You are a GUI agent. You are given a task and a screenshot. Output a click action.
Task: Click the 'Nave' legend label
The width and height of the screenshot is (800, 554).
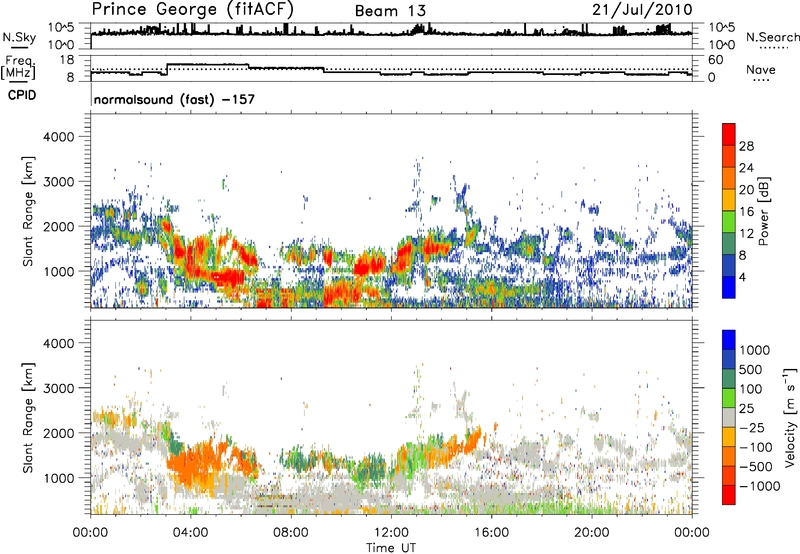click(x=761, y=70)
